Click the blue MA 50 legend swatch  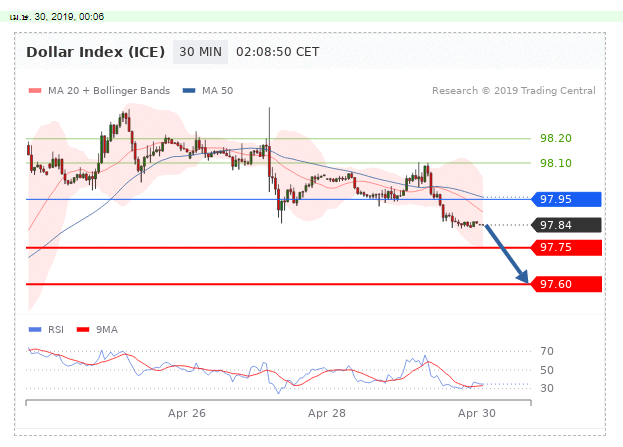pos(189,91)
